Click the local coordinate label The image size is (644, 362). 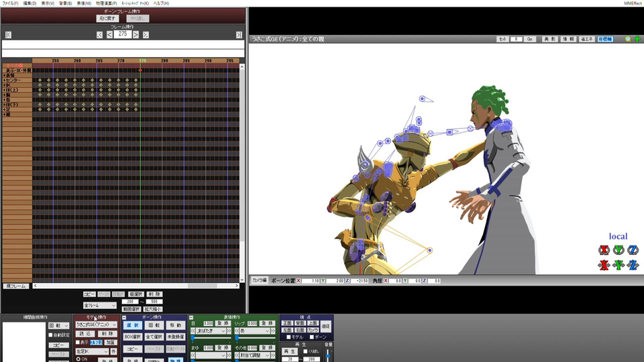pyautogui.click(x=618, y=237)
